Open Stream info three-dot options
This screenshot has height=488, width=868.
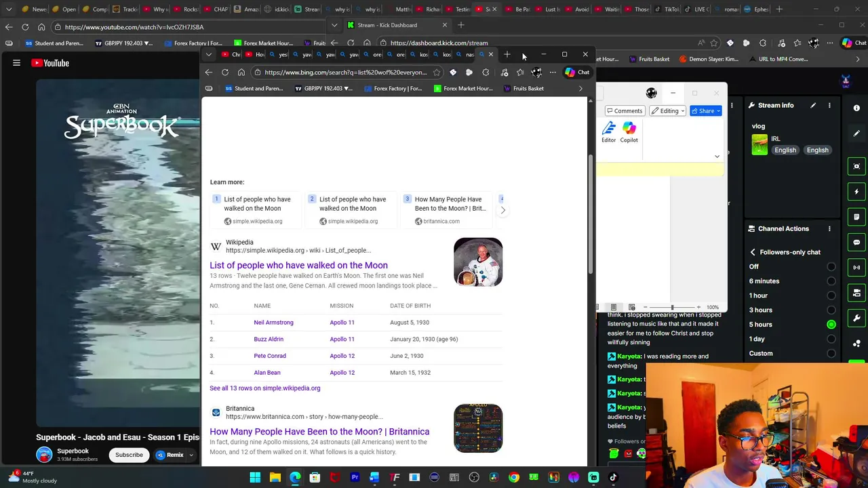pyautogui.click(x=829, y=105)
